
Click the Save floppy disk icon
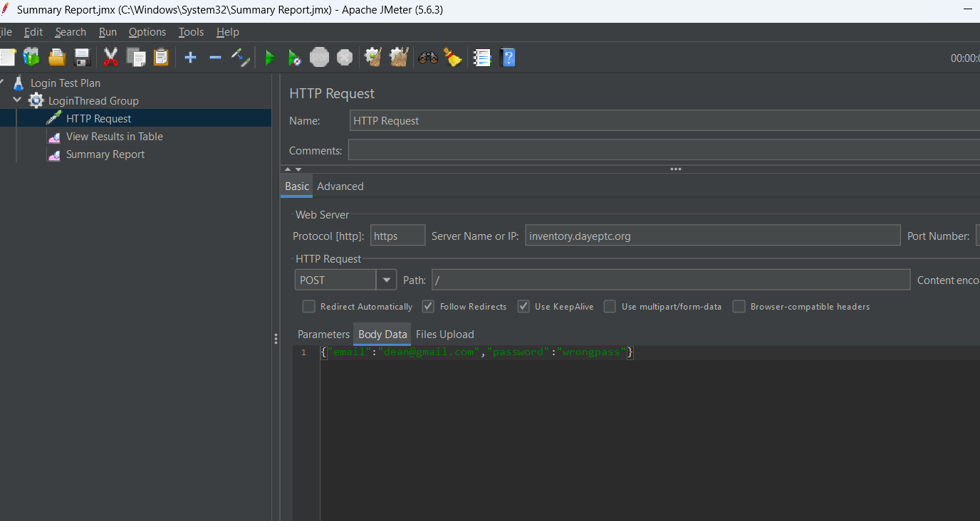(x=82, y=58)
